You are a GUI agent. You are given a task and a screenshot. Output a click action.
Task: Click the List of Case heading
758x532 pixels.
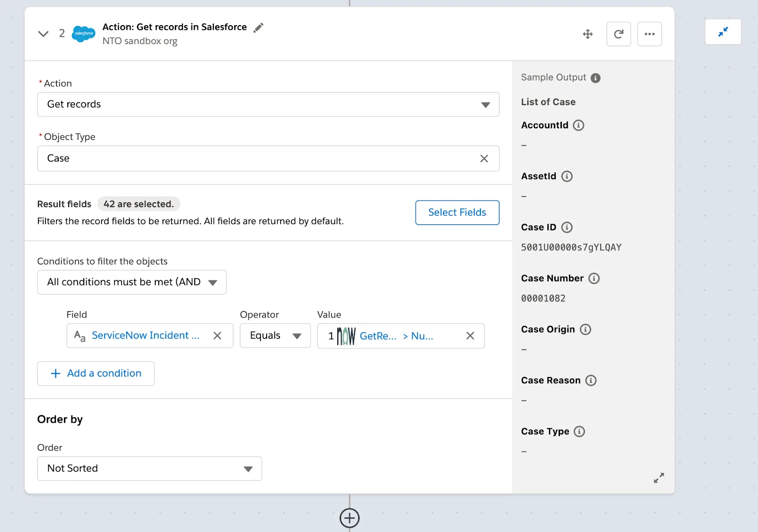coord(548,102)
